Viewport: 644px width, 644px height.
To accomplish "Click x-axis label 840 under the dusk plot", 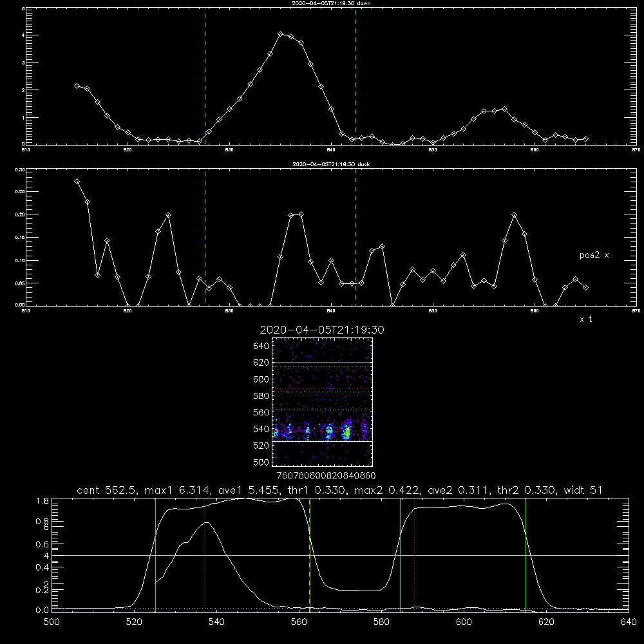I will tap(331, 311).
